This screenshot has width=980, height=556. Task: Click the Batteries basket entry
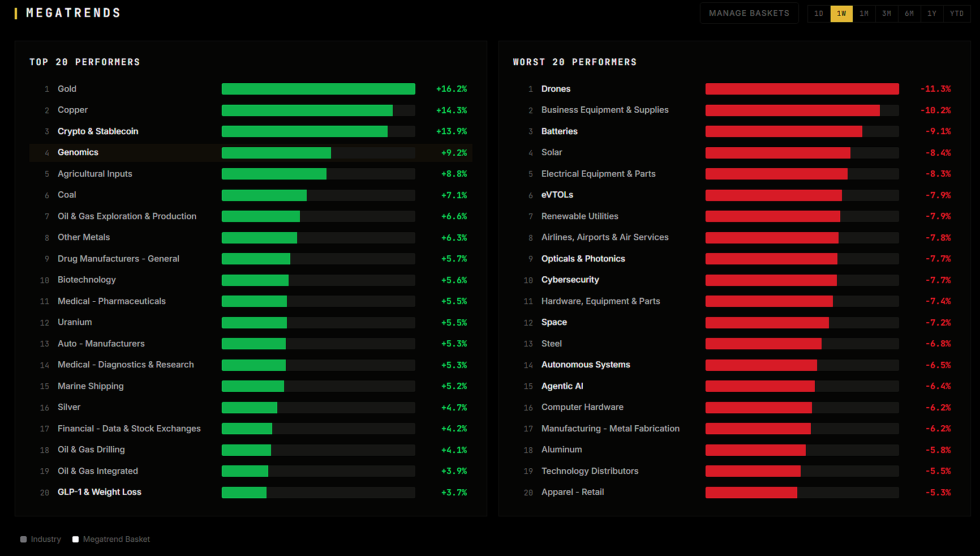click(x=734, y=131)
